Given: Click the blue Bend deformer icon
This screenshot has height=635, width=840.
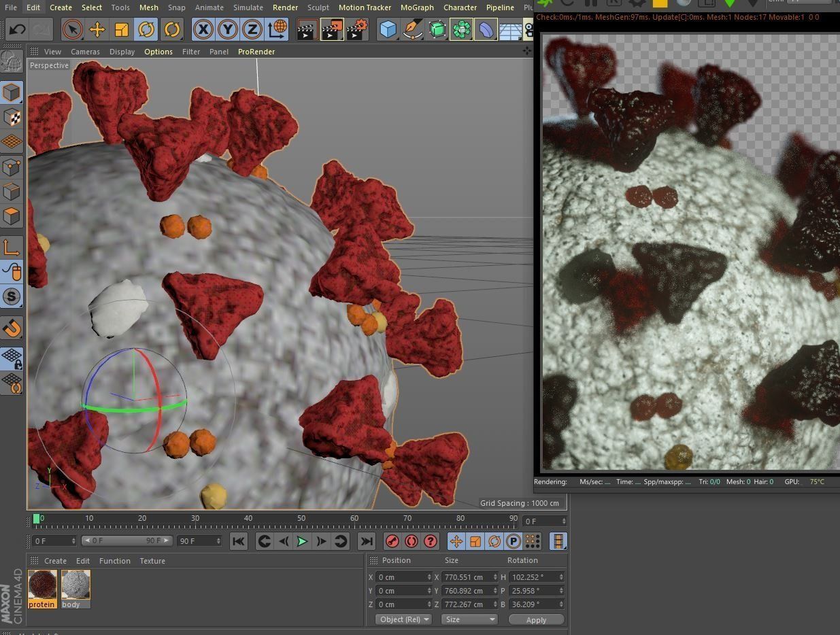Looking at the screenshot, I should pos(486,29).
